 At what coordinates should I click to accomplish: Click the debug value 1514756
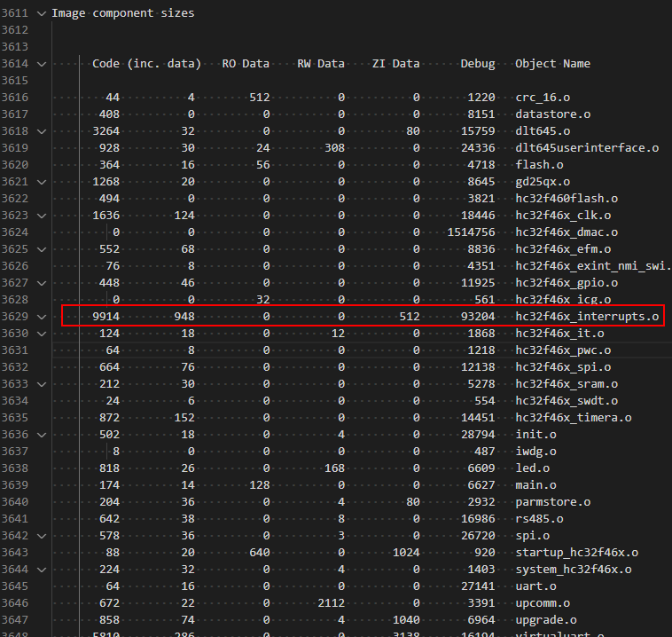(x=471, y=232)
